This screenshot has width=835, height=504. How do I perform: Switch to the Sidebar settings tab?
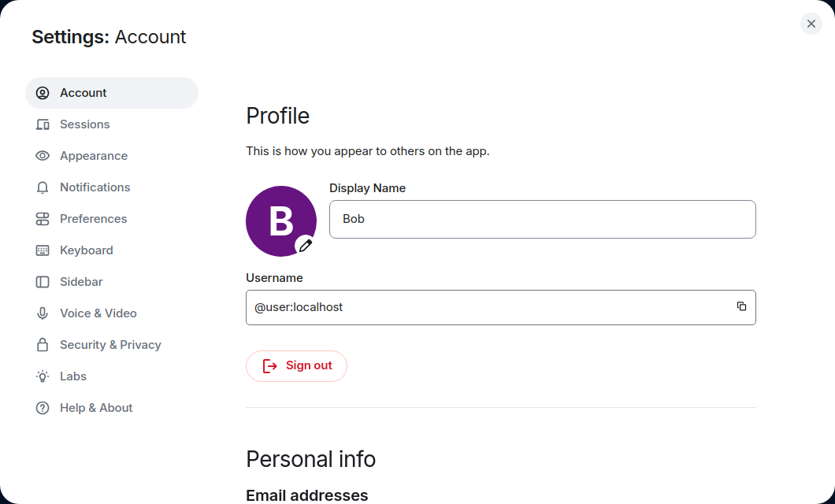click(x=81, y=282)
